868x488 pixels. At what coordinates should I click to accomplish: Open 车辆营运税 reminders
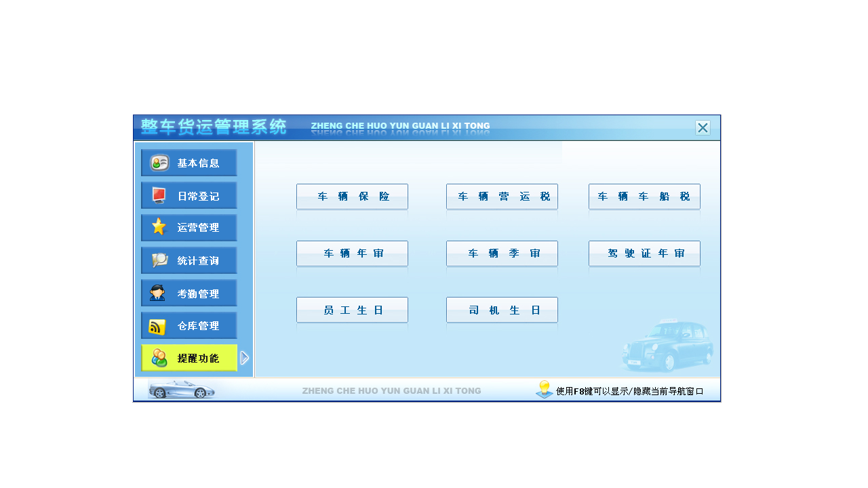coord(502,196)
